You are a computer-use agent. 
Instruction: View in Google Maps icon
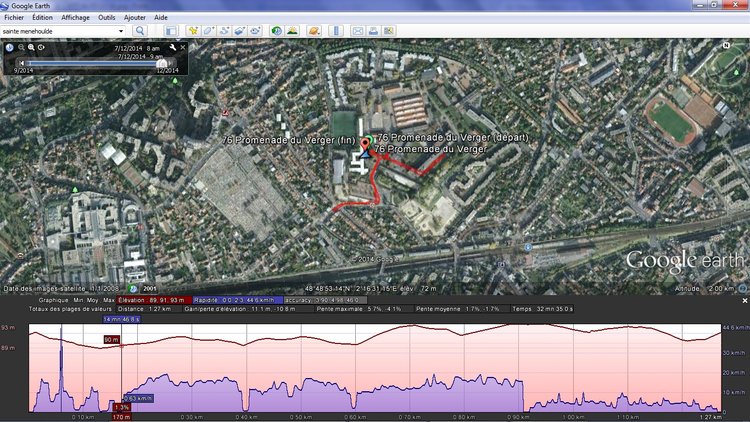click(x=389, y=31)
